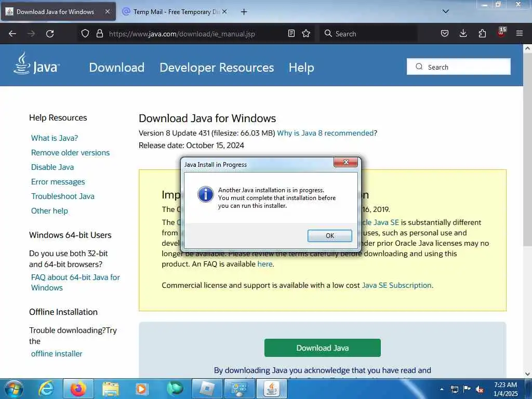Open the Java installer taskbar icon
Image resolution: width=532 pixels, height=399 pixels.
(x=272, y=389)
